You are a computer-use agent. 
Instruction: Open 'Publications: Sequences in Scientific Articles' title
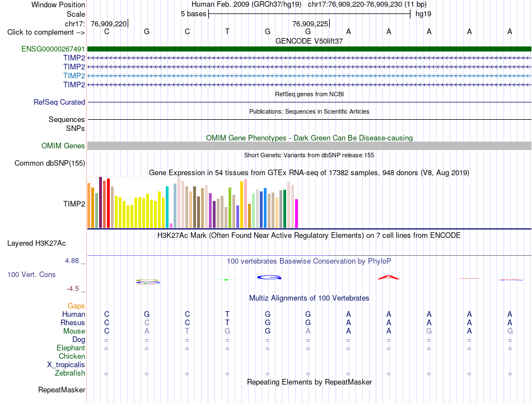pos(309,111)
